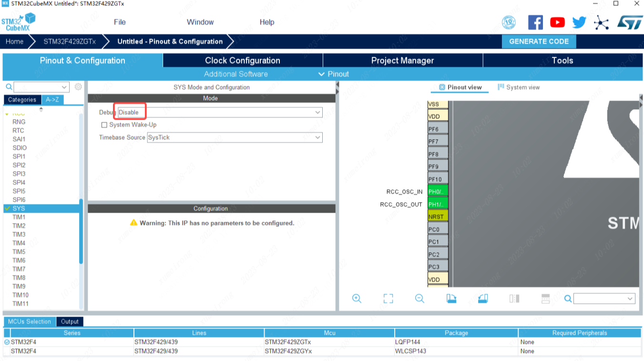This screenshot has height=361, width=644.
Task: Open the ST YouTube channel icon
Action: pos(557,22)
